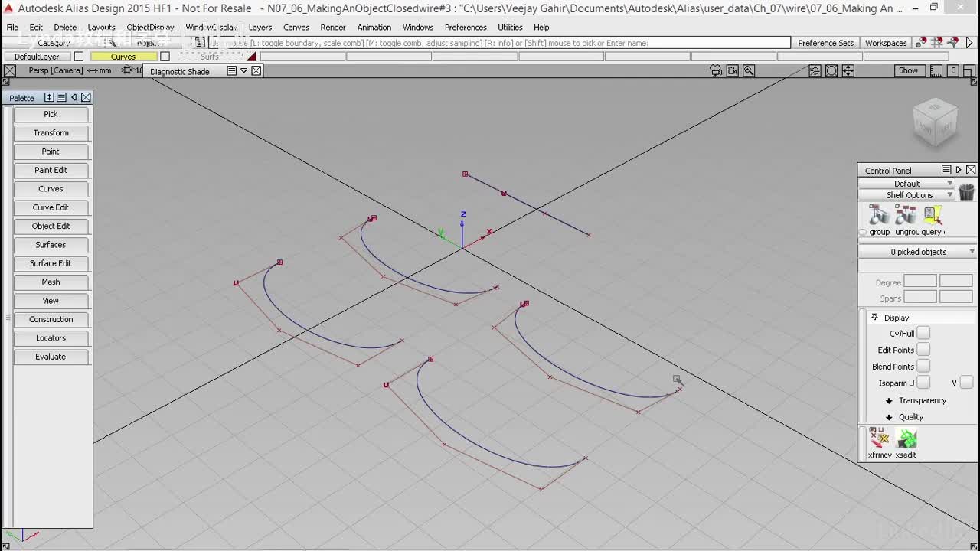Image resolution: width=980 pixels, height=551 pixels.
Task: Click the zoom magnifier icon in viewport bar
Action: [749, 70]
